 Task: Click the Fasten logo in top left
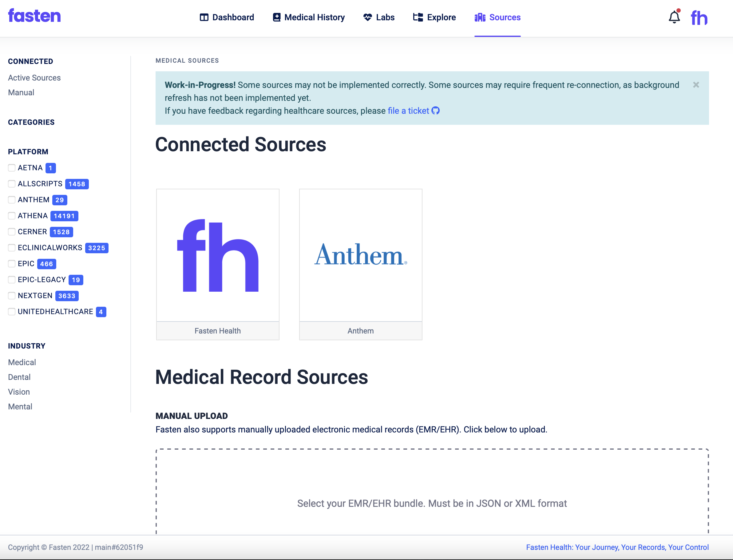[x=34, y=15]
